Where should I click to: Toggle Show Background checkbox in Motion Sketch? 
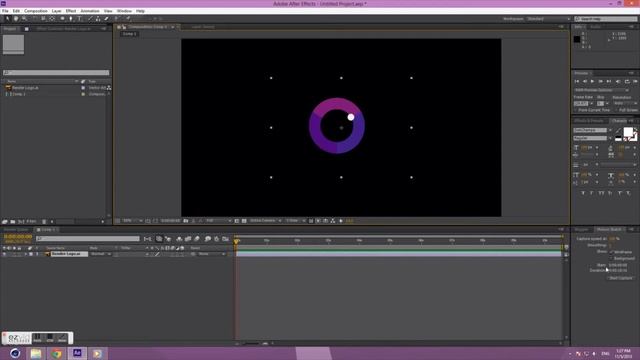[611, 258]
